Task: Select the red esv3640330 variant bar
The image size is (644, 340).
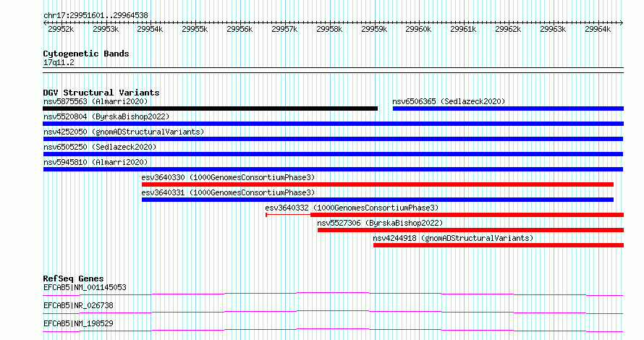Action: [x=378, y=184]
